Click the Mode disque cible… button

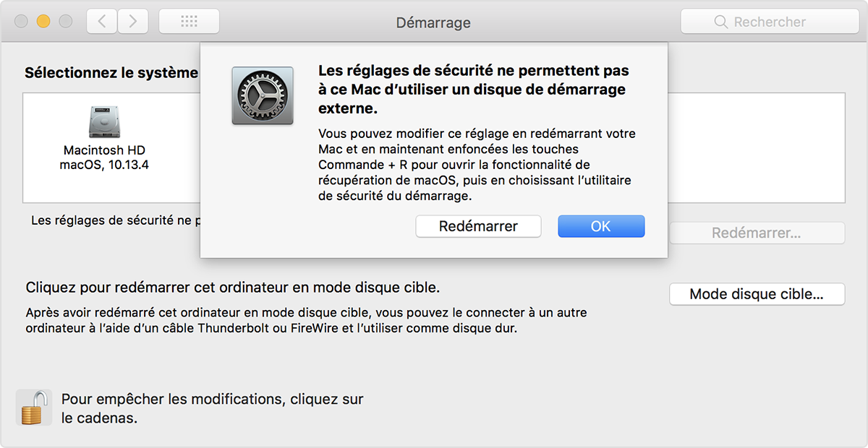click(x=757, y=294)
